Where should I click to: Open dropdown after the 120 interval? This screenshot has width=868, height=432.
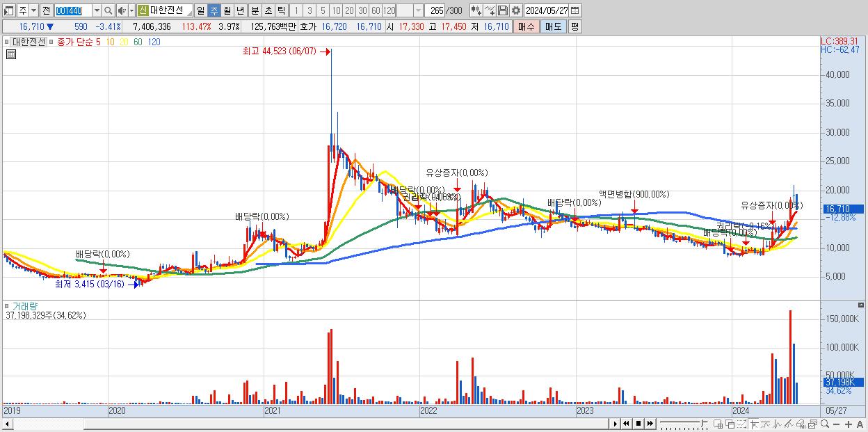click(x=418, y=10)
